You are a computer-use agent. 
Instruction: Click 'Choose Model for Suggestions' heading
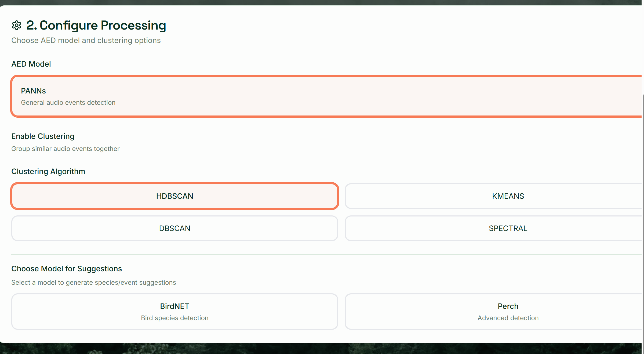[66, 269]
